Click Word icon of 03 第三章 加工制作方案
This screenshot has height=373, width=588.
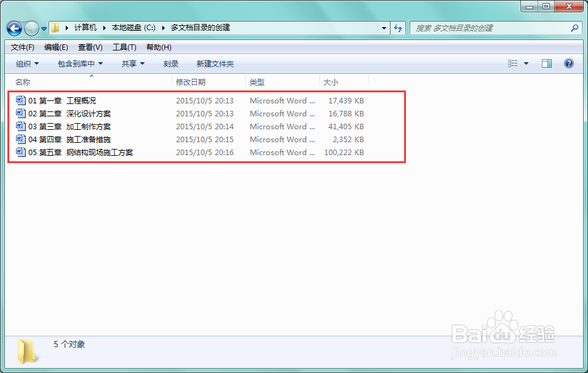pyautogui.click(x=21, y=126)
